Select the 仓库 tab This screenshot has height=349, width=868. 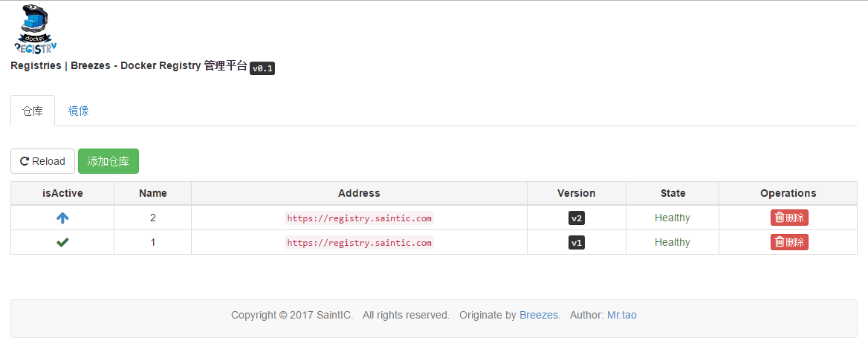33,111
